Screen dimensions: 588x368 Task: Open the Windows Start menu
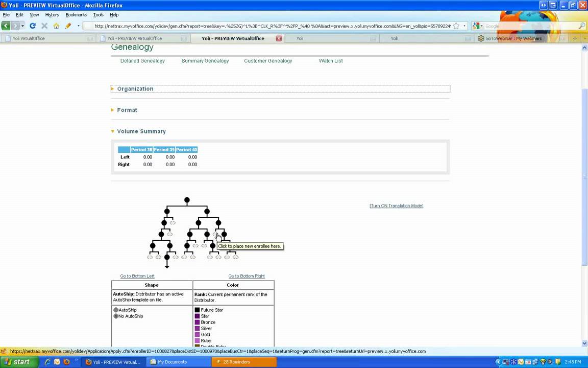coord(19,362)
